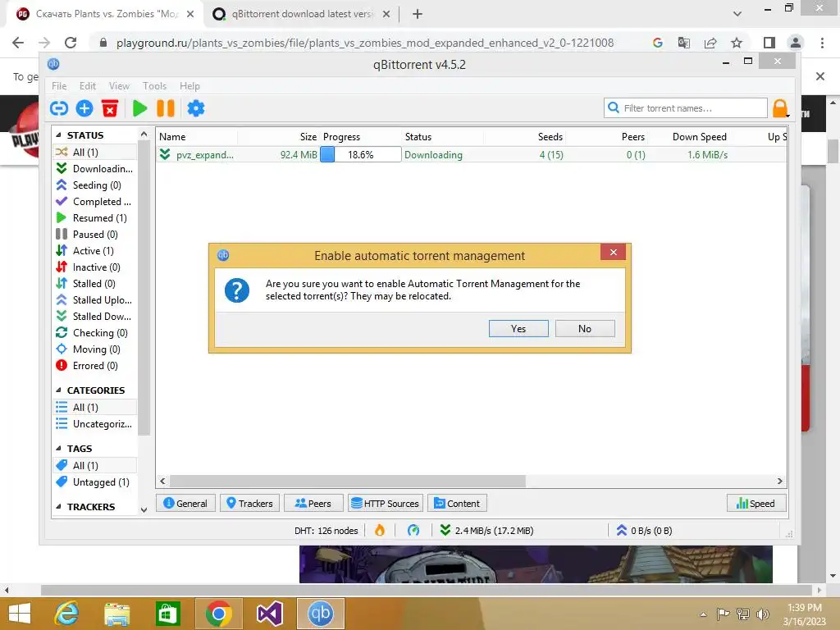Image resolution: width=840 pixels, height=630 pixels.
Task: Open the Speed graph tab
Action: (x=756, y=504)
